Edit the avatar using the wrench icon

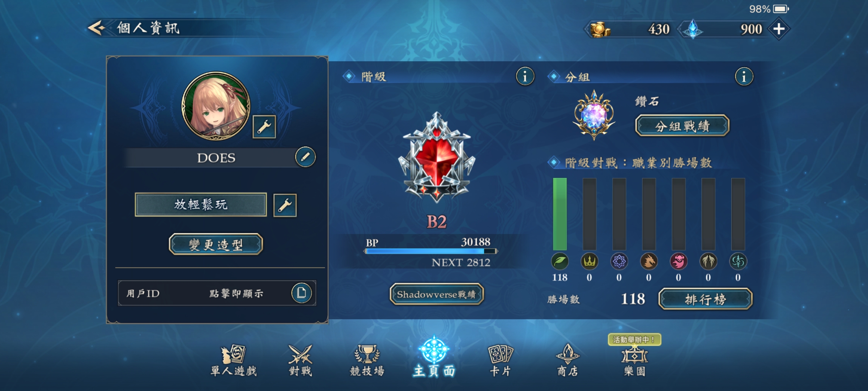[264, 127]
